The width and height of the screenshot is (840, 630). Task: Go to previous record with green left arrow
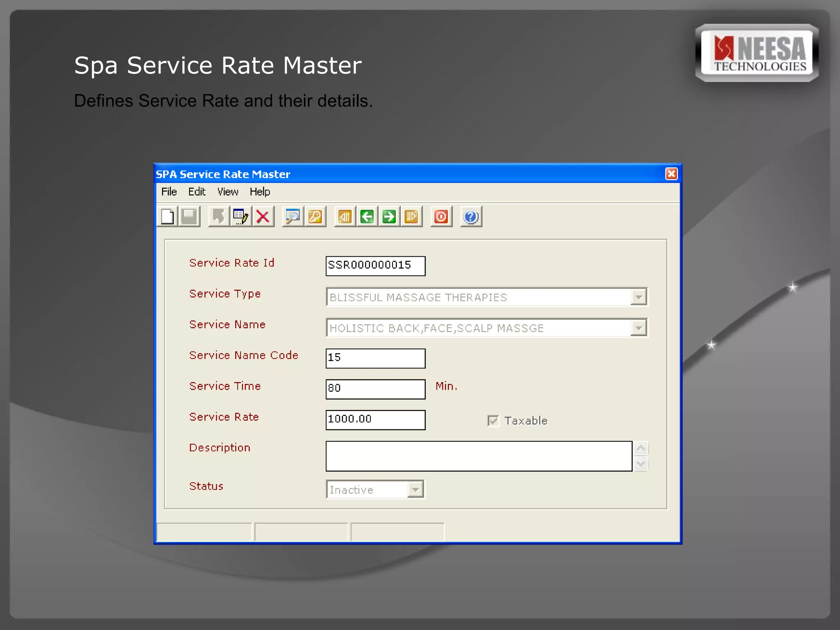367,216
